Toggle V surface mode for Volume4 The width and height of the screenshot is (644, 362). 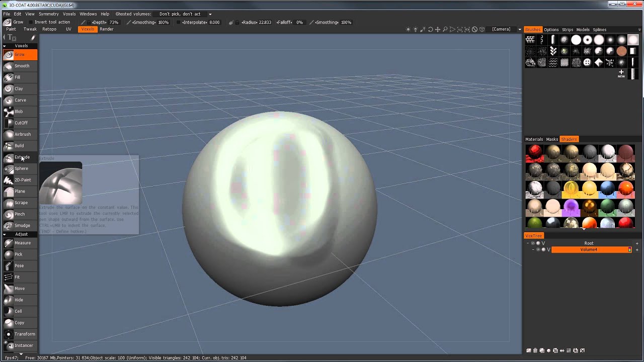point(549,250)
